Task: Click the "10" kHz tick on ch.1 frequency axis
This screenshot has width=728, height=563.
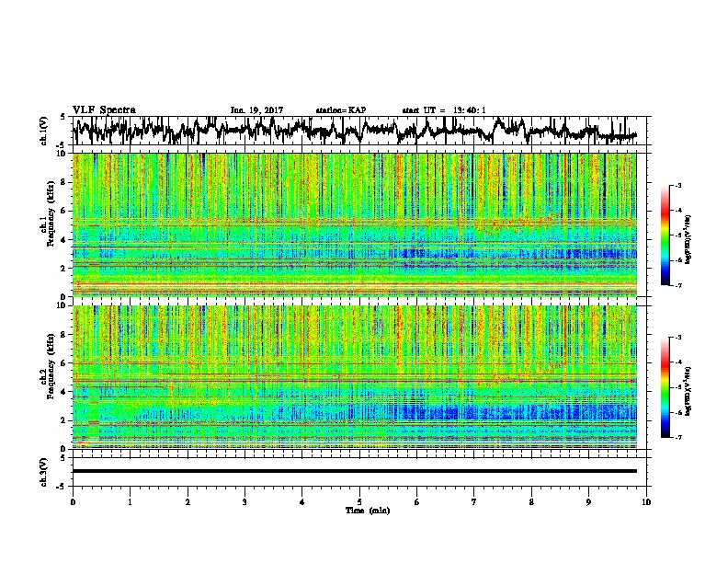Action: pyautogui.click(x=63, y=154)
